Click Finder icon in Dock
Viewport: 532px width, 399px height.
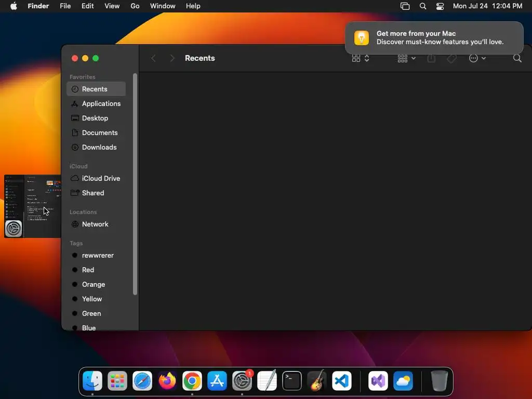[x=92, y=381]
